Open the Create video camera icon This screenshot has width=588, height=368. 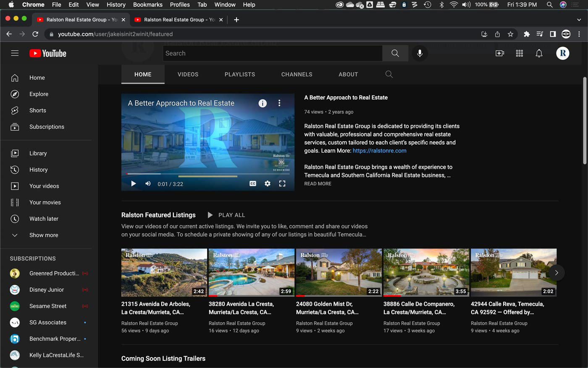click(x=500, y=53)
